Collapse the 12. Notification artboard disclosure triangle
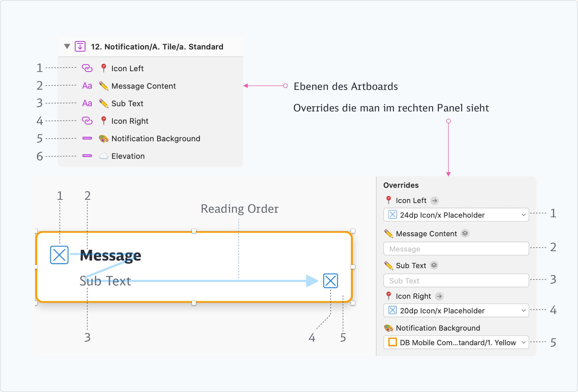Image resolution: width=578 pixels, height=392 pixels. 67,47
